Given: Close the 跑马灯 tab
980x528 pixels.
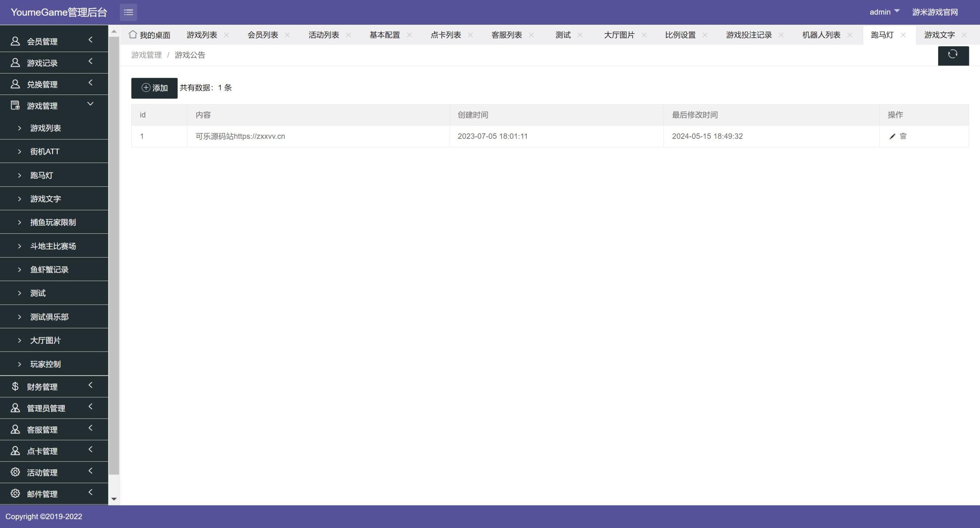Looking at the screenshot, I should point(903,35).
